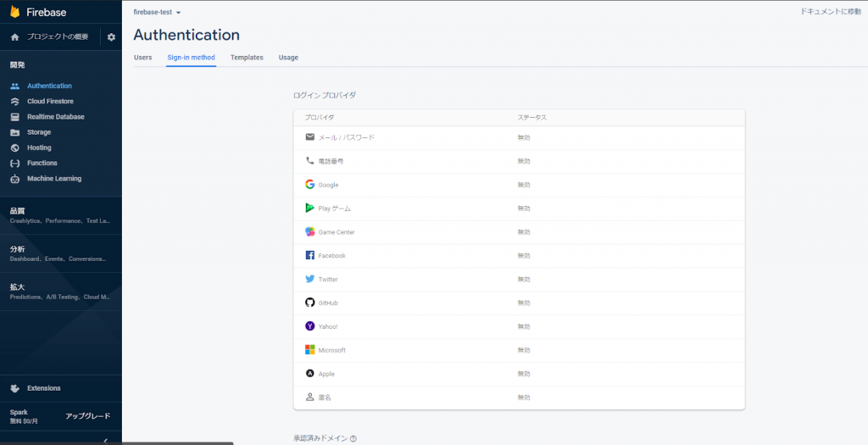Click the Functions brackets icon
Screen dimensions: 868x445
(x=15, y=164)
